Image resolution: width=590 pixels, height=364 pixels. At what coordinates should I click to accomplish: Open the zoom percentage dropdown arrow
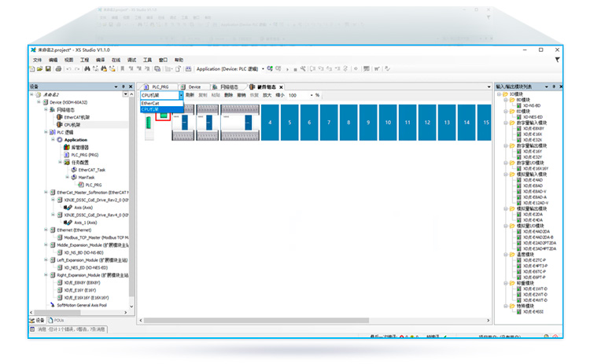tap(312, 95)
